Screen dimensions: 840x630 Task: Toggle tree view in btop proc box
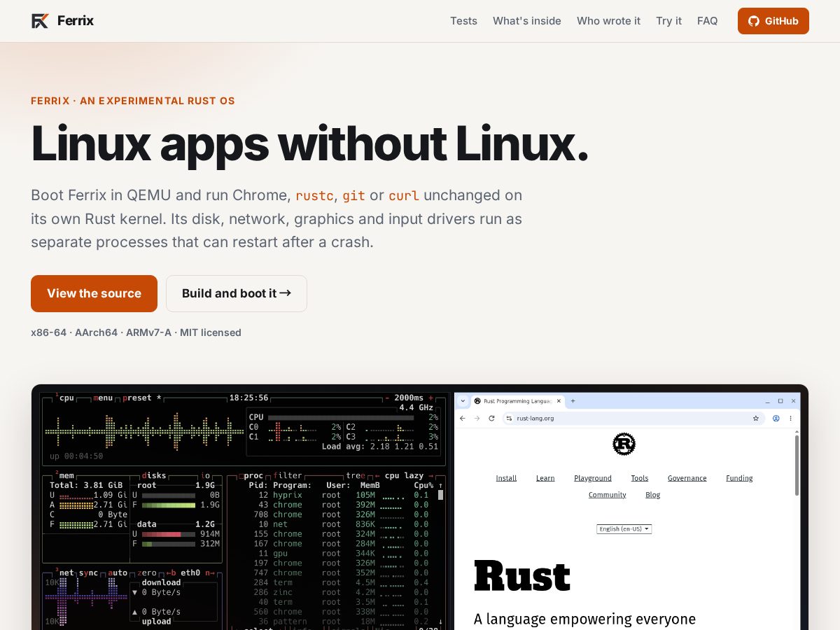(x=356, y=476)
